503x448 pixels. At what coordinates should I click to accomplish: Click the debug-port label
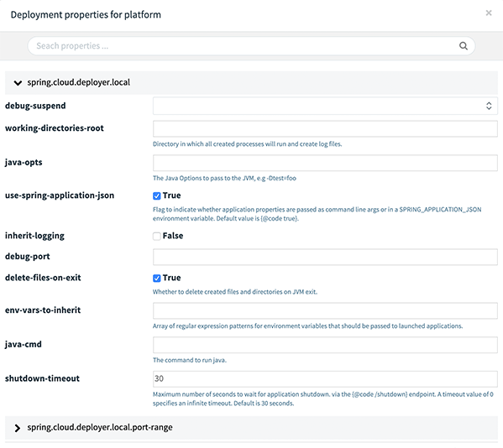point(27,257)
